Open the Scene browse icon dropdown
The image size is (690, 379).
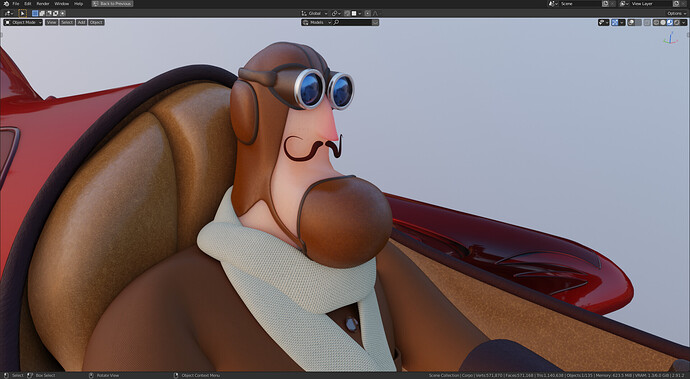(x=553, y=4)
